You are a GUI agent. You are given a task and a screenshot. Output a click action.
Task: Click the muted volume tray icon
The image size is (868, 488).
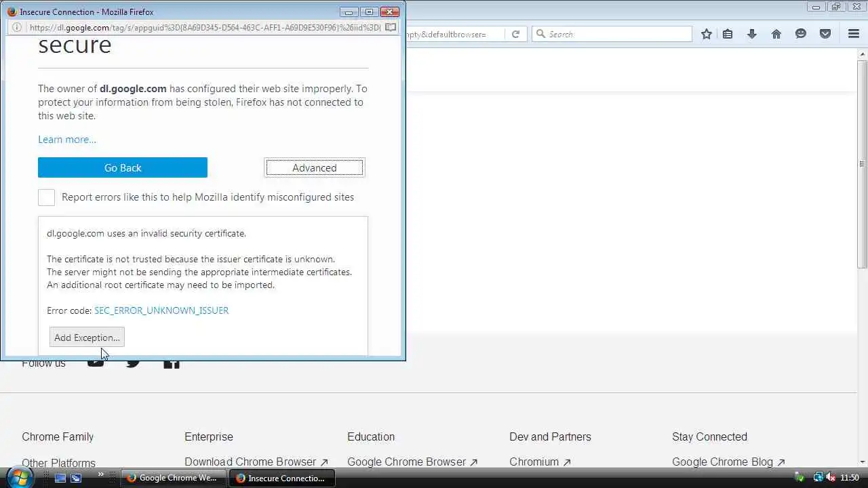(x=831, y=478)
